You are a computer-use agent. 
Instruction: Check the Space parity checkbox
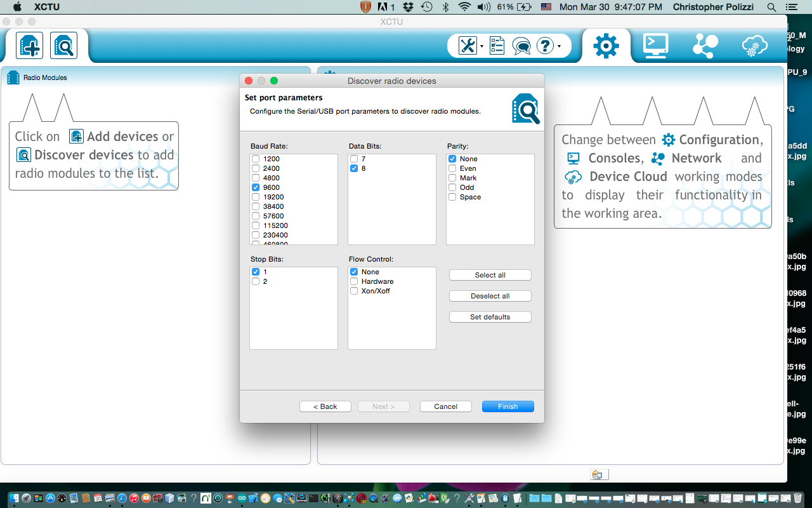tap(452, 197)
